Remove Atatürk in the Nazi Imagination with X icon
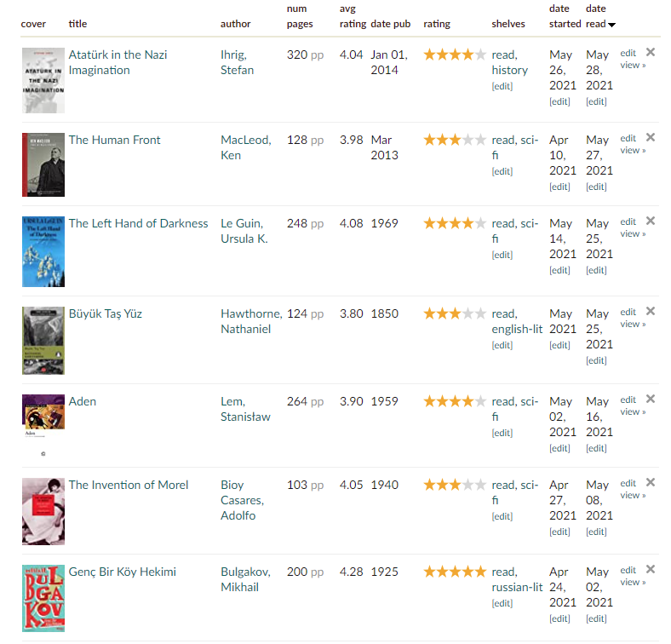The image size is (671, 644). (x=651, y=52)
